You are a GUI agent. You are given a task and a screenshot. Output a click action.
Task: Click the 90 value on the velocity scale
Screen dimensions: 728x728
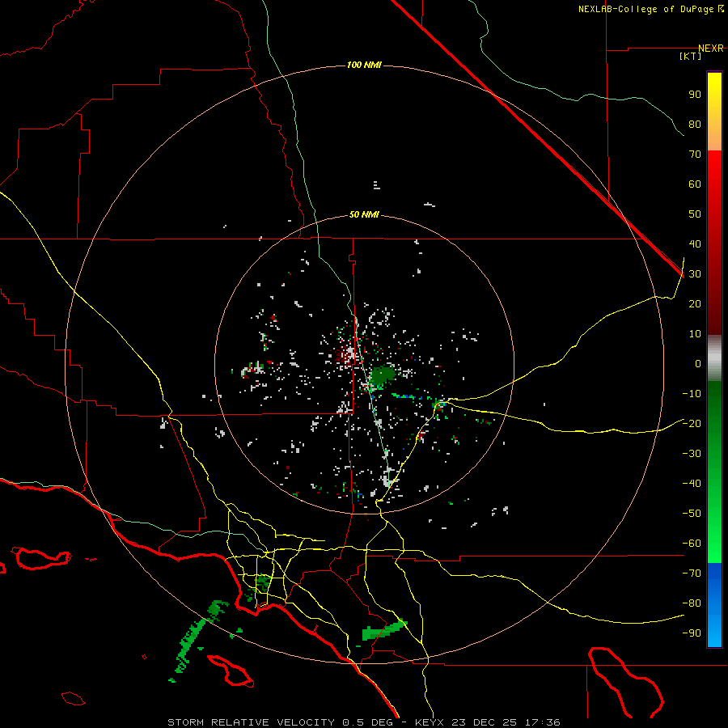coord(695,95)
